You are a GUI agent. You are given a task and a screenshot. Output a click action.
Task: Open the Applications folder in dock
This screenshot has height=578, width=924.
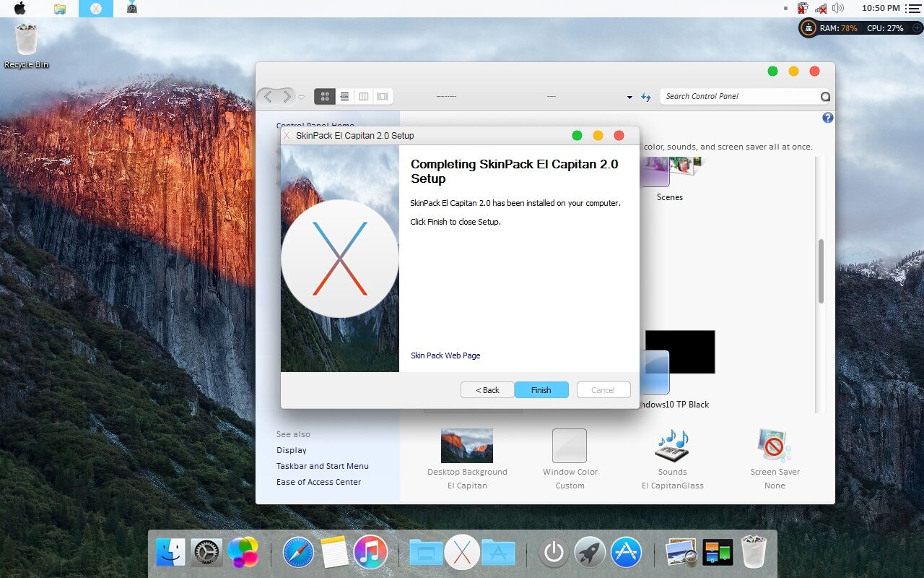498,553
